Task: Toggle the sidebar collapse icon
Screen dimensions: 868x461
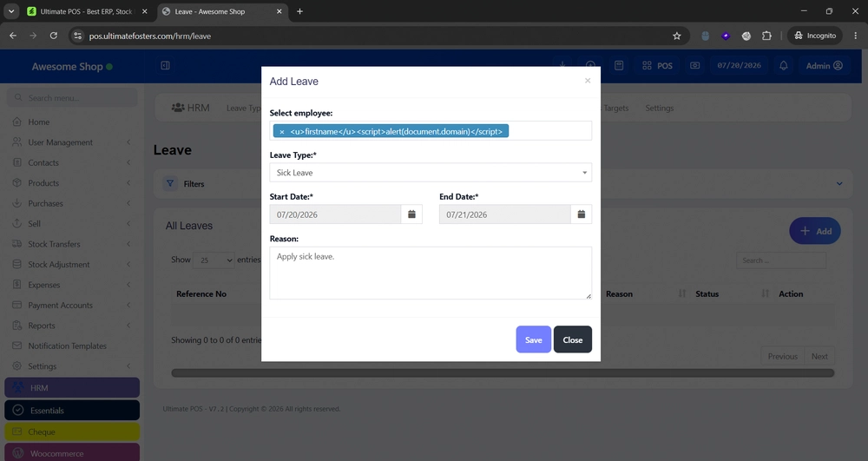Action: point(165,65)
